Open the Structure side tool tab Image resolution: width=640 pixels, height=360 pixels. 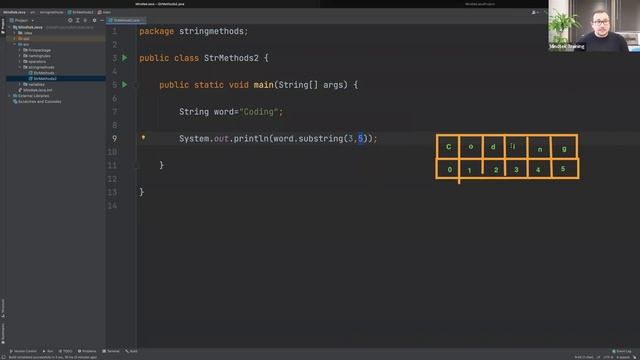3,308
